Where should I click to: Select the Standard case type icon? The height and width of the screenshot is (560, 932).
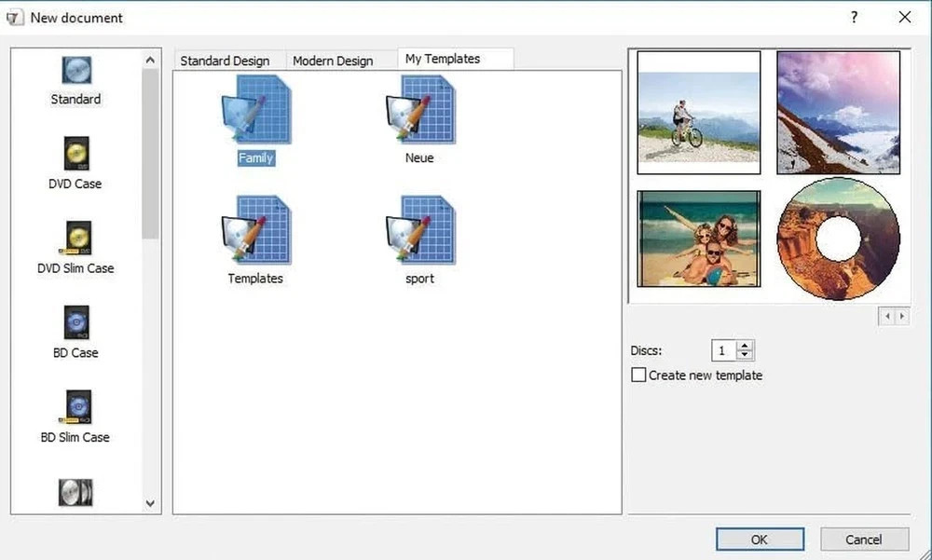[x=75, y=70]
